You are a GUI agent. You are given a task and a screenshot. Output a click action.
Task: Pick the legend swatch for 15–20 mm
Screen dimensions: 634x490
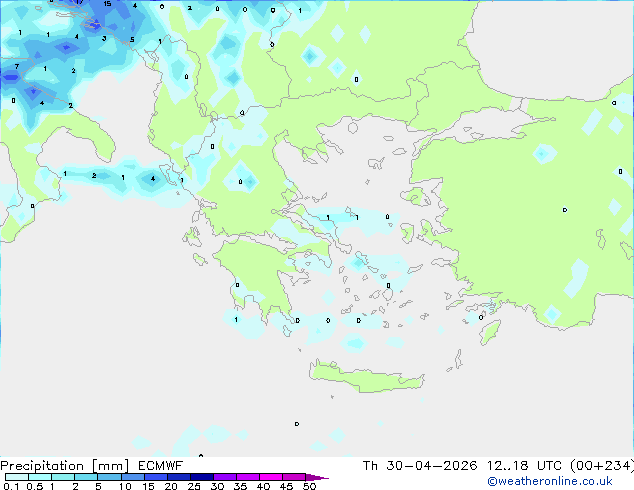coord(156,477)
